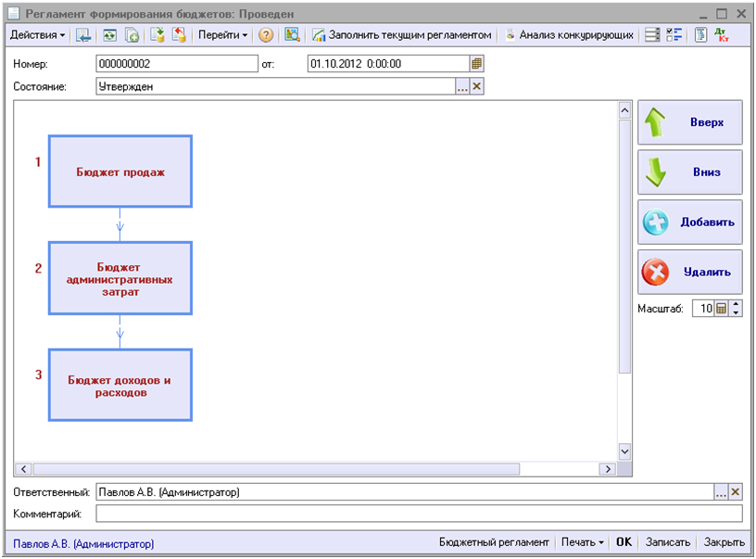Viewport: 756px width, 559px height.
Task: Click Анализ конкурирующих toolbar item
Action: (x=569, y=35)
